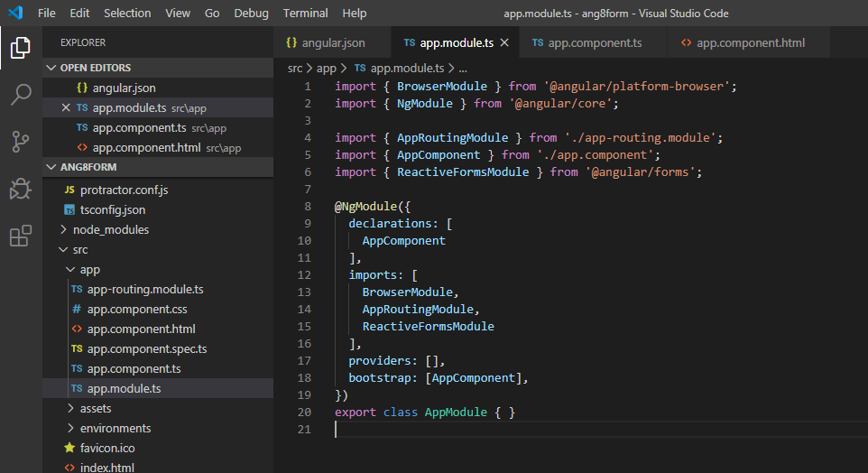Open the Debug view icon

click(21, 189)
